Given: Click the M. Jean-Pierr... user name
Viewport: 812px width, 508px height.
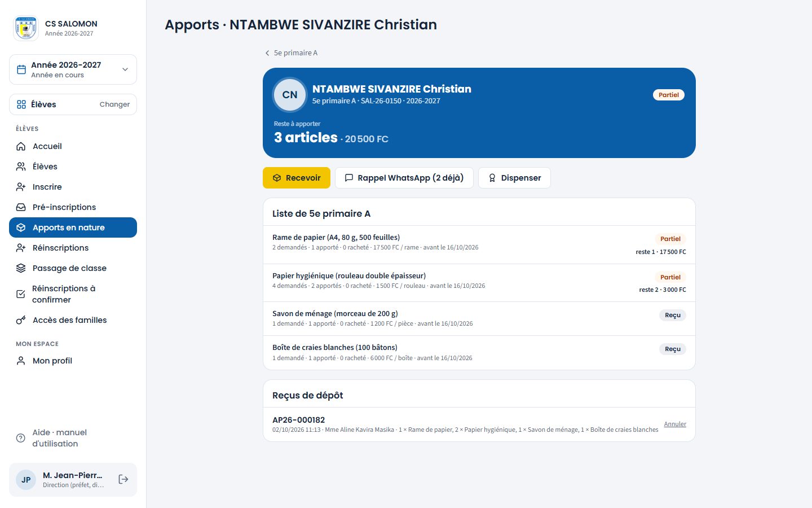Looking at the screenshot, I should (x=73, y=475).
